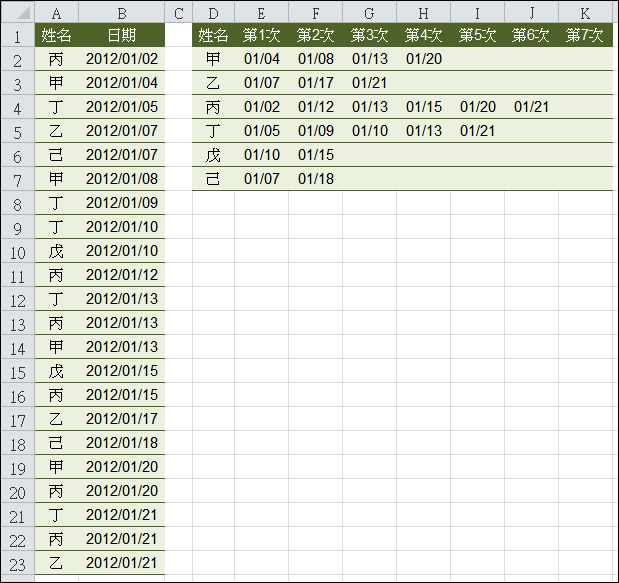
Task: Select cell F6 showing 01/15
Action: [x=315, y=155]
